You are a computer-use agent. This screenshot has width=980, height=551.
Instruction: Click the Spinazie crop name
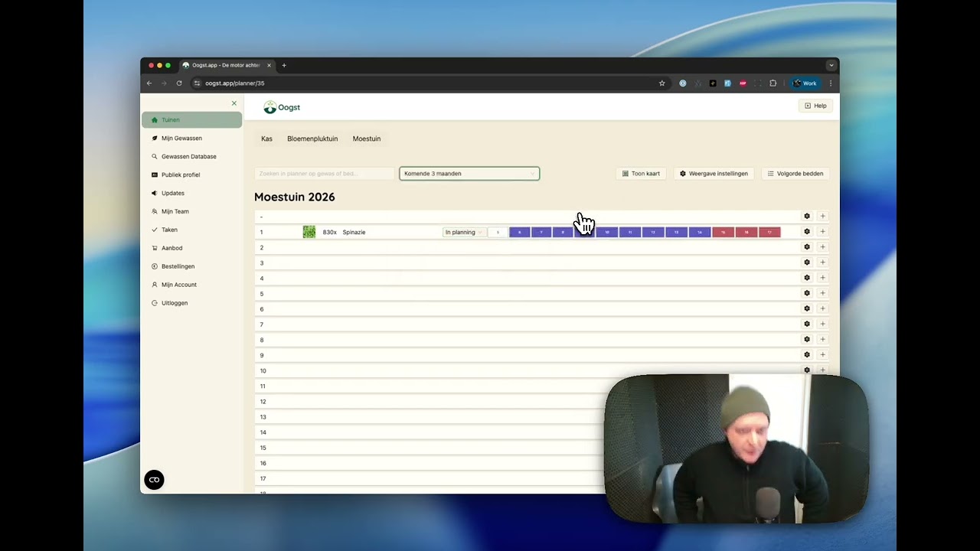click(x=354, y=232)
